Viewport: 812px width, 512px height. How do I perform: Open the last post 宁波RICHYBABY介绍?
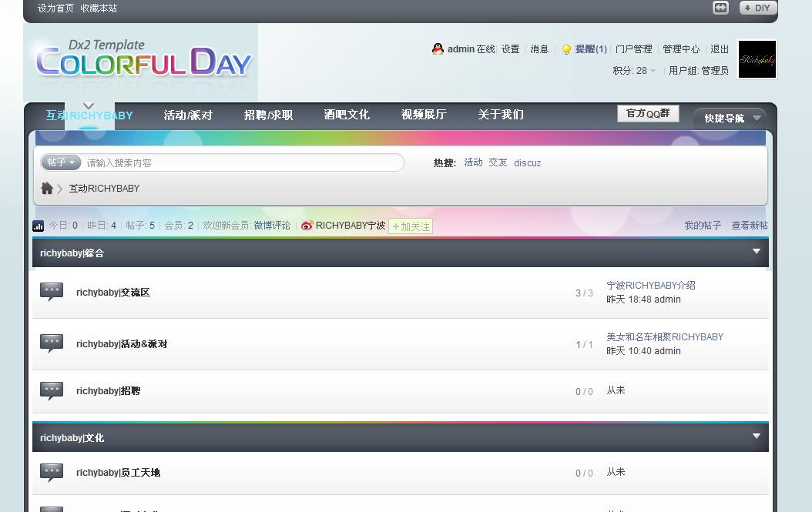point(651,285)
